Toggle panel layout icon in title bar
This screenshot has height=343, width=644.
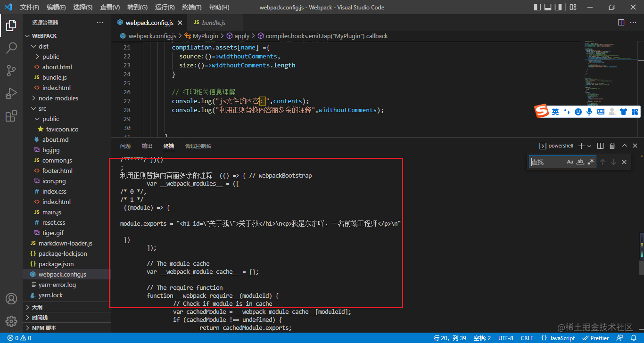click(548, 7)
